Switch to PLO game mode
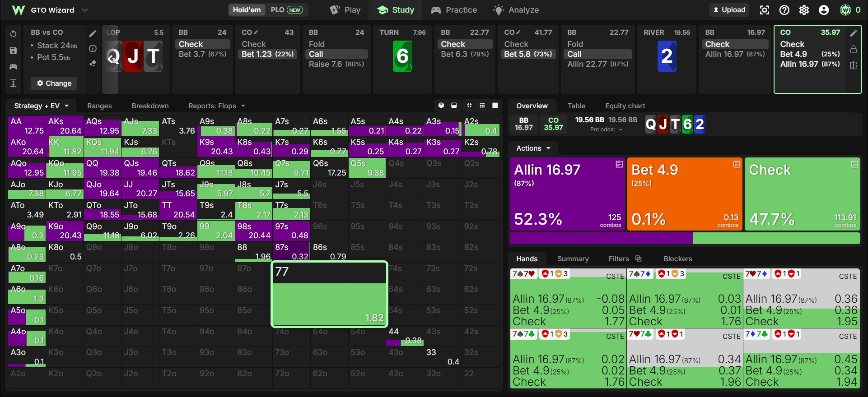Screen dimensions: 868x397 [x=286, y=10]
